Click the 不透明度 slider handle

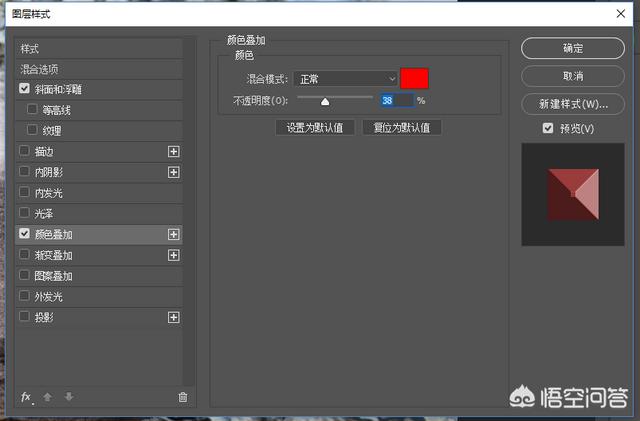pyautogui.click(x=325, y=102)
